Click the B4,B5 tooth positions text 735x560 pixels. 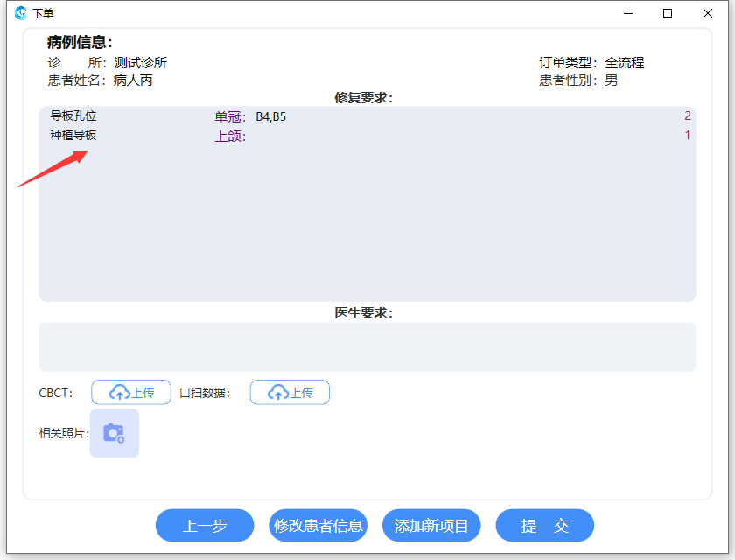pos(270,117)
